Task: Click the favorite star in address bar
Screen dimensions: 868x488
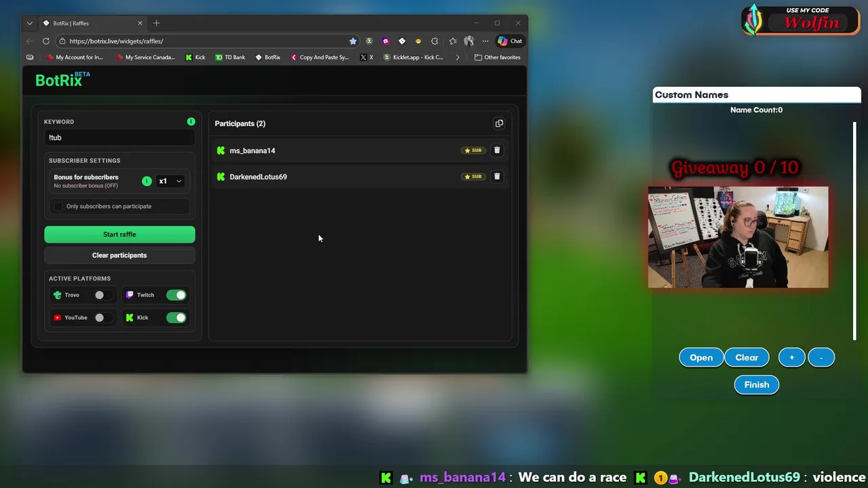Action: point(353,41)
